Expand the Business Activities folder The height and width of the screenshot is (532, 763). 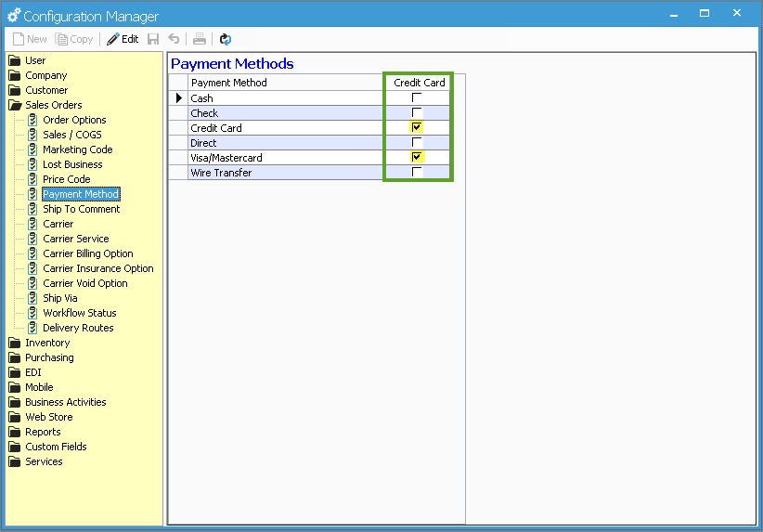click(x=58, y=402)
